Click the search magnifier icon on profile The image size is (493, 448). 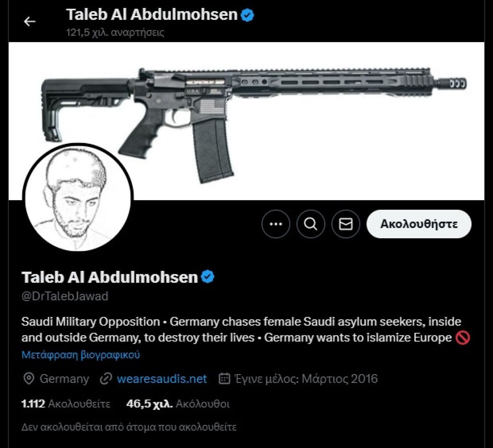tap(311, 224)
